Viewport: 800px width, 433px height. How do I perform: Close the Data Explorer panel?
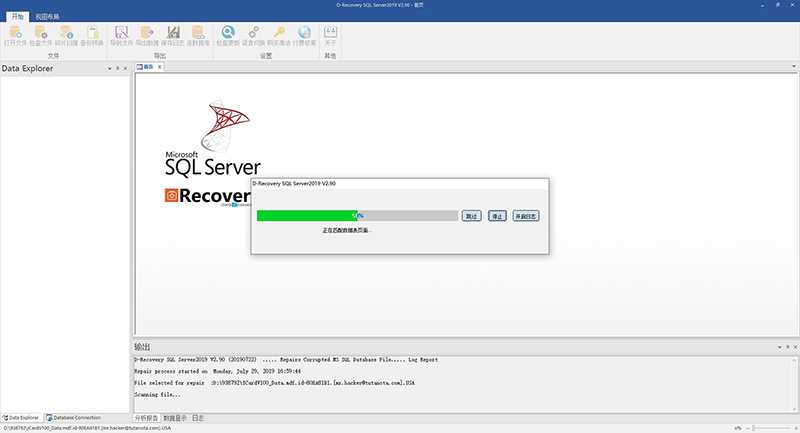pos(126,68)
